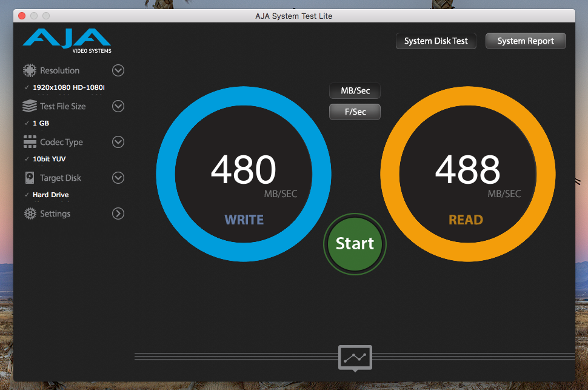The width and height of the screenshot is (588, 390).
Task: Switch to the System Disk Test tab
Action: [x=436, y=41]
